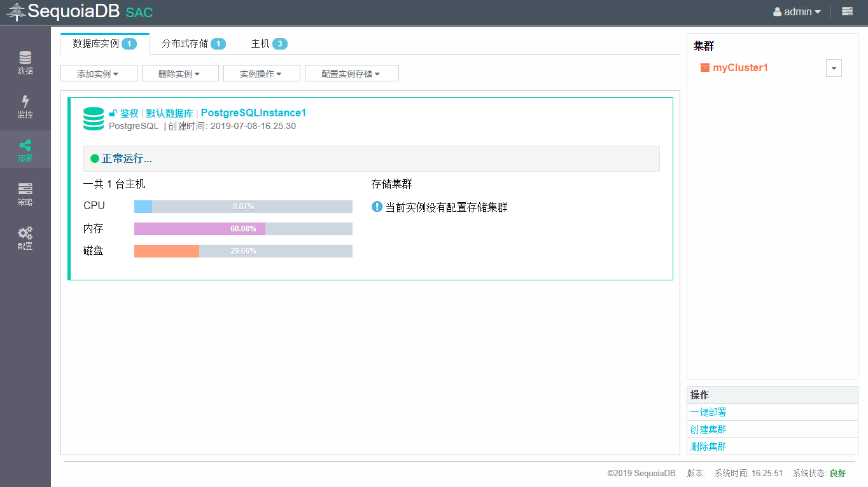Click the database icon on PostgreSQLInstance1 card
Screen dimensions: 868x487
[93, 118]
